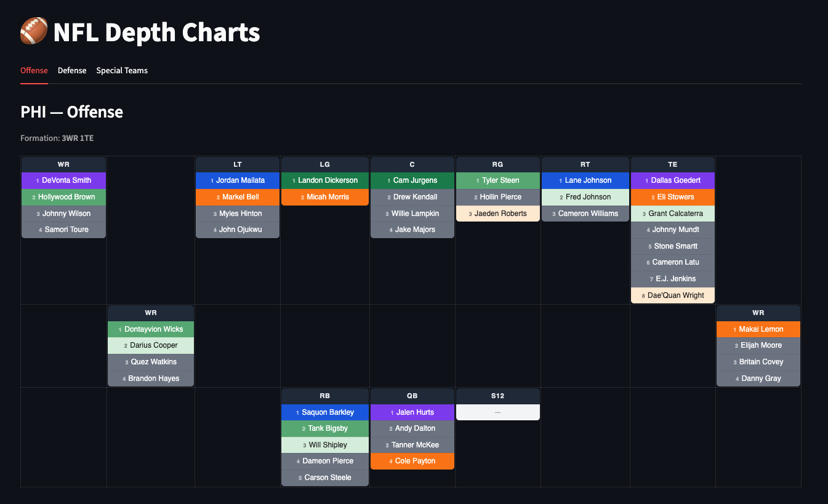Click Tank Bigsby entry
The height and width of the screenshot is (504, 828).
coord(325,428)
